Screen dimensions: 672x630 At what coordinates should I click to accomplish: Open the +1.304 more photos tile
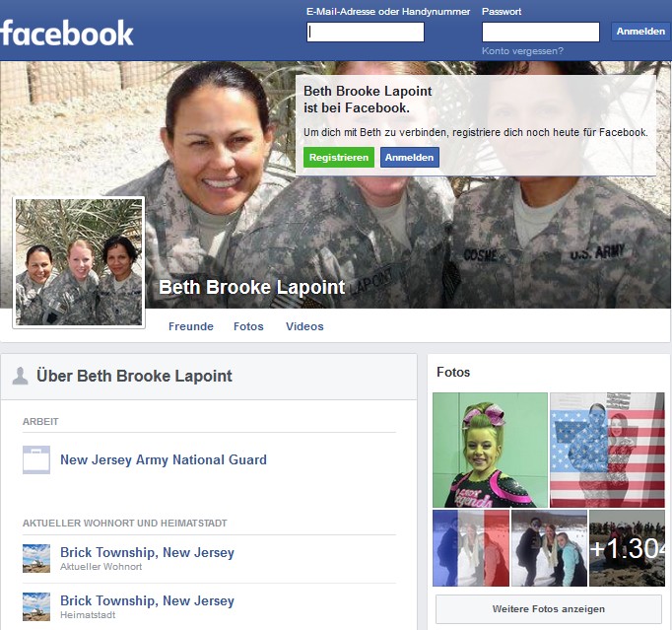coord(627,548)
